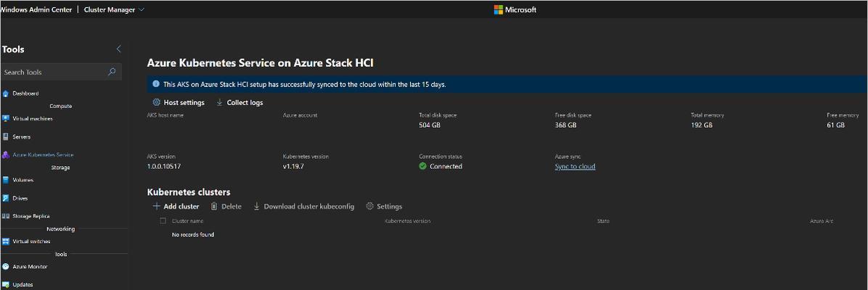Viewport: 868px width, 290px height.
Task: Open Host settings
Action: pyautogui.click(x=179, y=102)
